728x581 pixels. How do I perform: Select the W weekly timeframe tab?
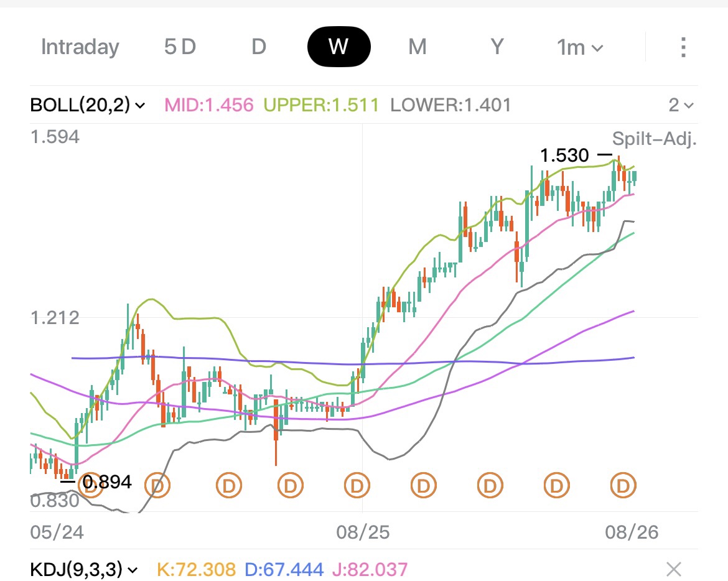[x=339, y=47]
